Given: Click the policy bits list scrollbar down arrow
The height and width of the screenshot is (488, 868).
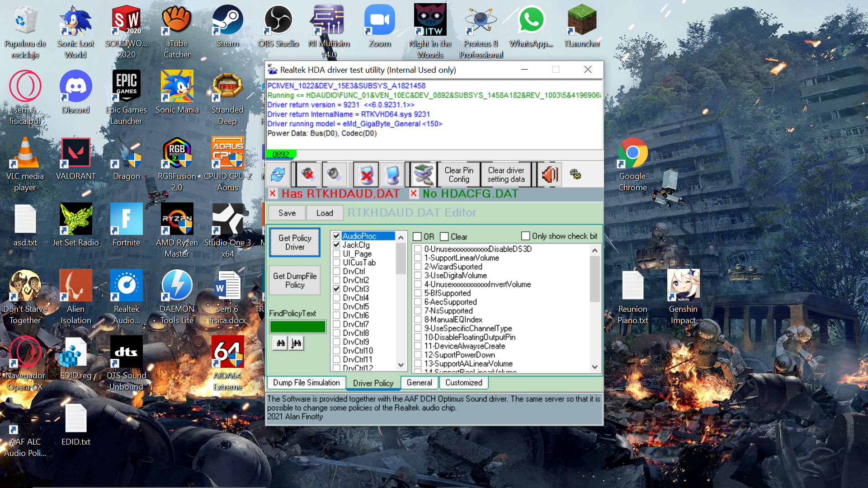Looking at the screenshot, I should click(x=594, y=367).
